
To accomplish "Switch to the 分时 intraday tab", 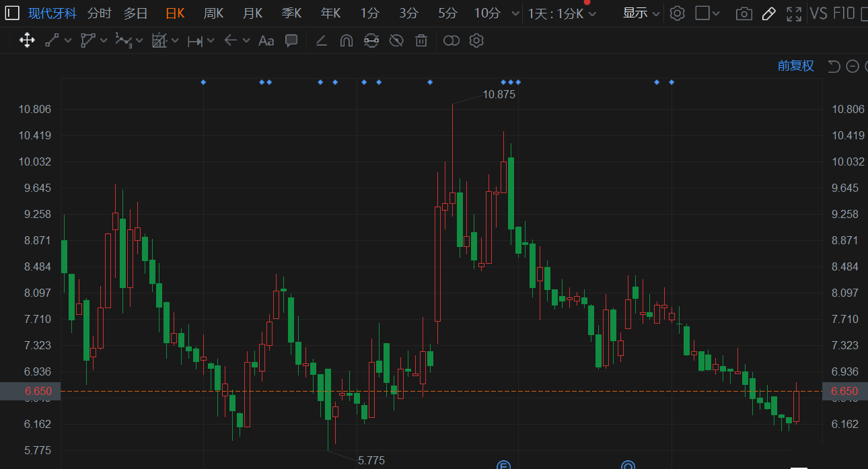I will 99,13.
